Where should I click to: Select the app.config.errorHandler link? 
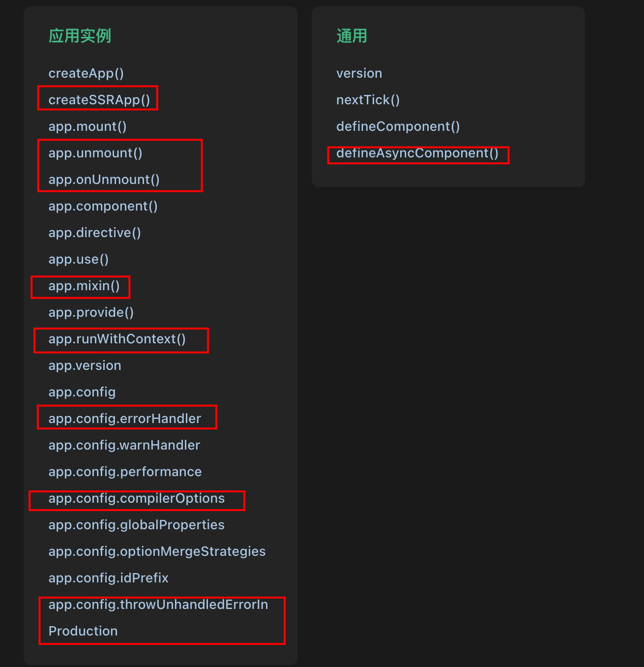(125, 419)
